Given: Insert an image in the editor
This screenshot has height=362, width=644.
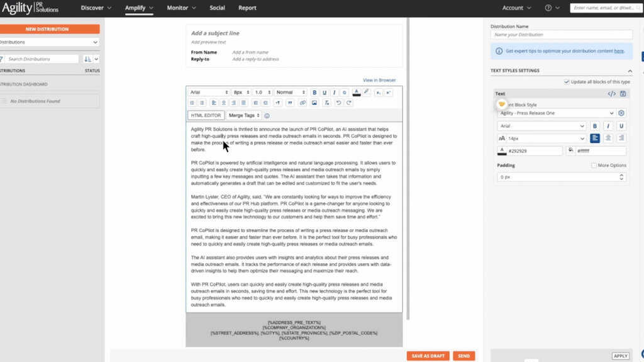Looking at the screenshot, I should pyautogui.click(x=314, y=103).
